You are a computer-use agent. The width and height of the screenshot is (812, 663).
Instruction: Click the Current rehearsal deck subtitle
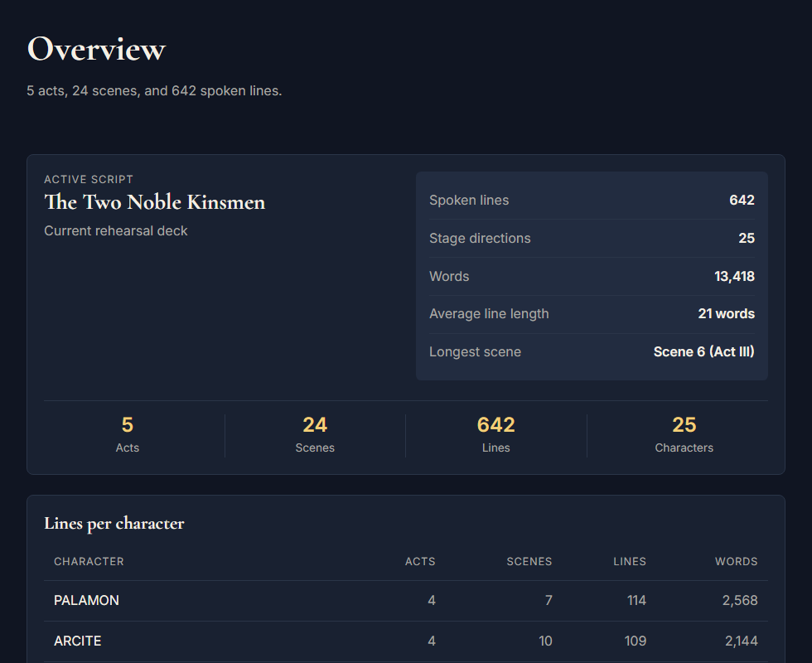pos(115,230)
